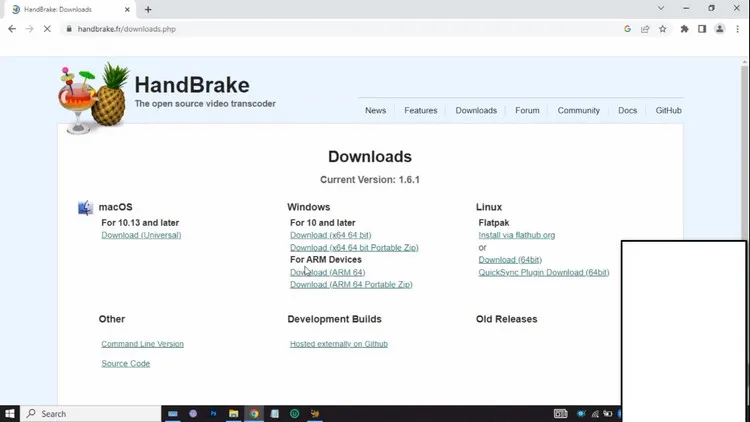Open the Forum menu item

527,111
